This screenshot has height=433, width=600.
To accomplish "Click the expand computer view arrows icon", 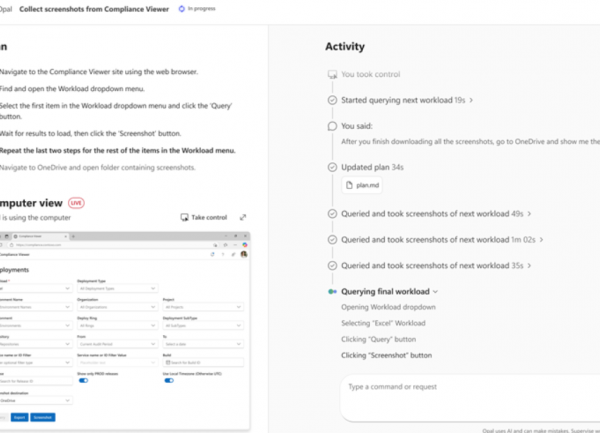I will pos(243,216).
